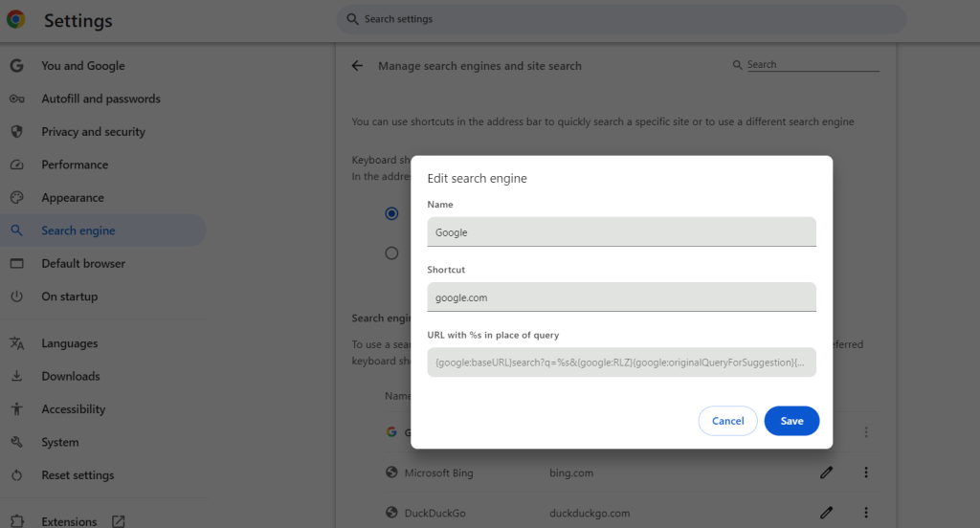Click the DuckDuckGo engine name
The image size is (980, 528).
pyautogui.click(x=435, y=513)
